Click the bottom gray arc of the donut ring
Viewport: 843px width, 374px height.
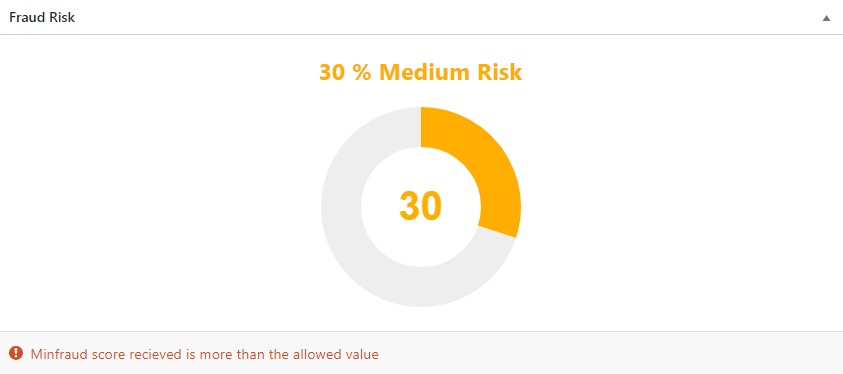pos(421,287)
